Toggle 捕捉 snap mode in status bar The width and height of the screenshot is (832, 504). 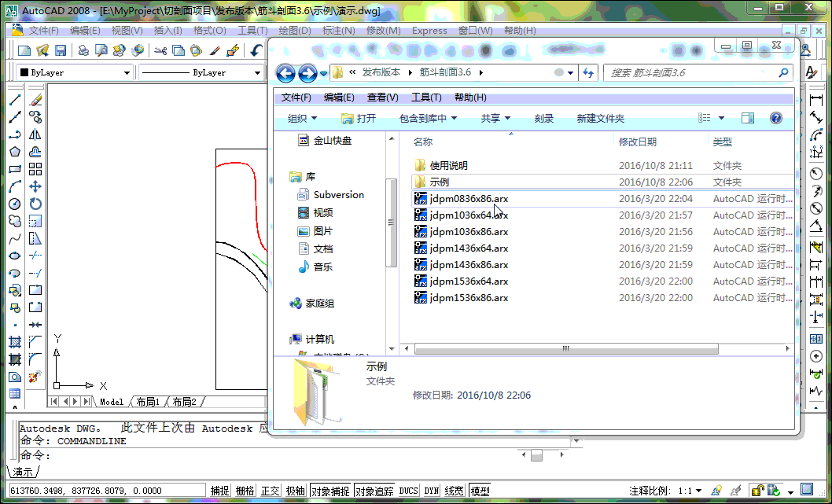pos(219,491)
